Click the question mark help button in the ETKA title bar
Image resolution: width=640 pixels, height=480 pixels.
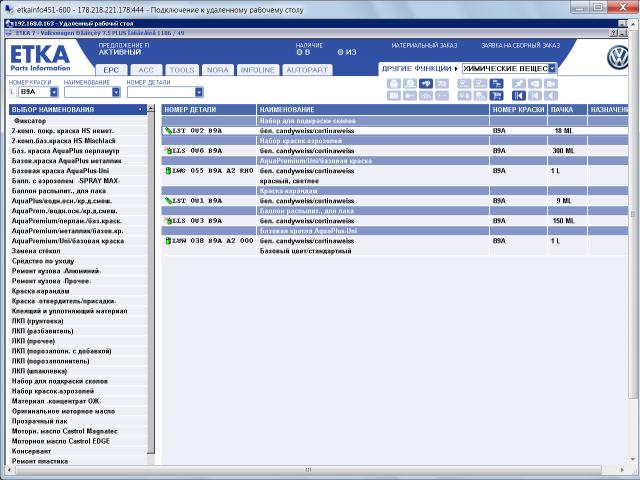614,33
